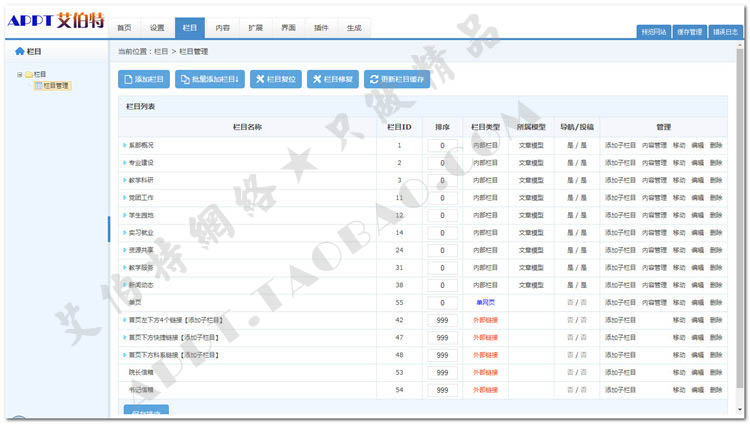Click 添加子栏目 in the ID 53 row
This screenshot has height=424, width=750.
(620, 372)
